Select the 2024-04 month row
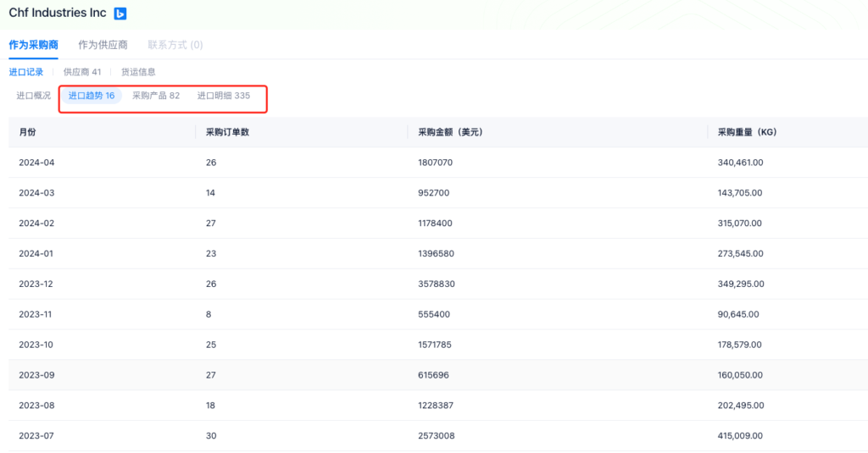The height and width of the screenshot is (453, 868). (x=36, y=163)
